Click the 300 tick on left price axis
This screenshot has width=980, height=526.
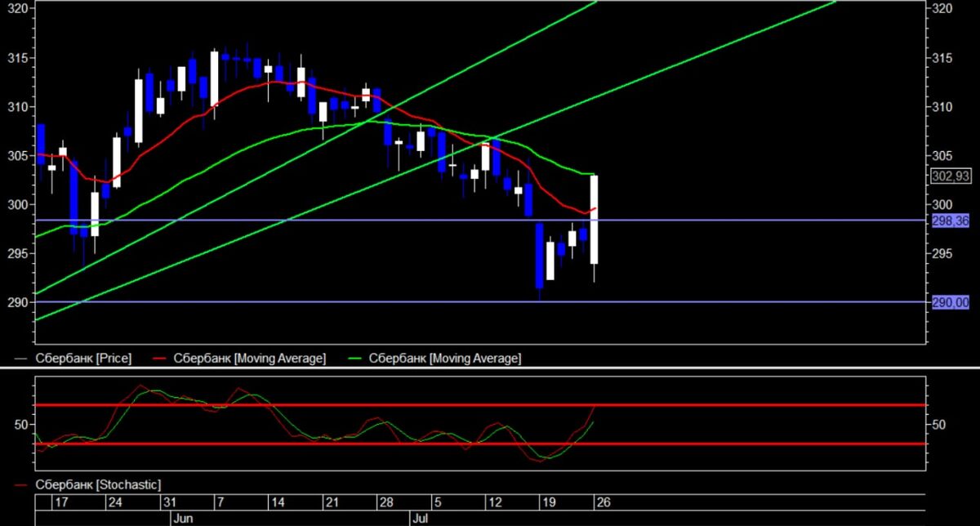click(18, 205)
